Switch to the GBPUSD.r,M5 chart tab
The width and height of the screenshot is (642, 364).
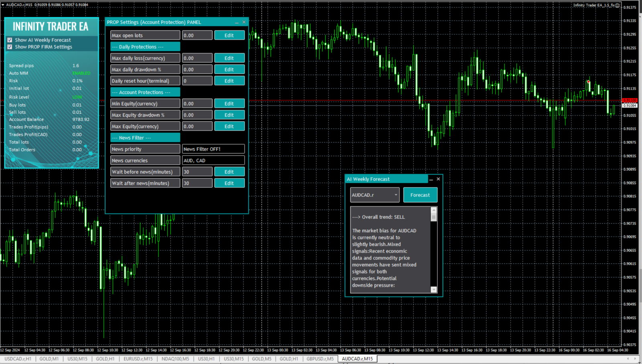(x=320, y=359)
